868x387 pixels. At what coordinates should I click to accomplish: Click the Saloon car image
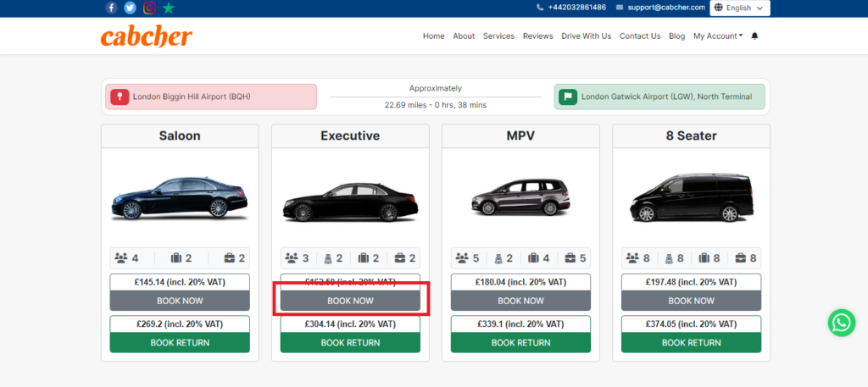[x=180, y=198]
